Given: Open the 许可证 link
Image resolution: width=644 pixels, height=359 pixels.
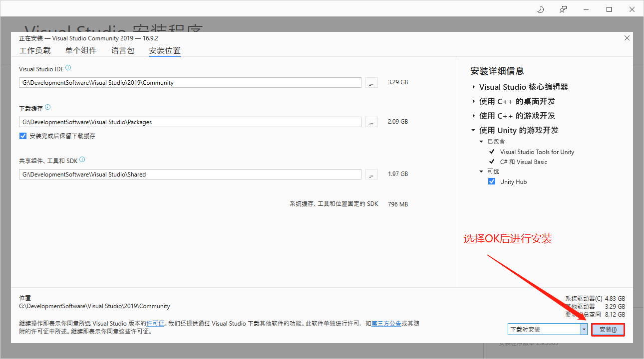Looking at the screenshot, I should coord(155,324).
